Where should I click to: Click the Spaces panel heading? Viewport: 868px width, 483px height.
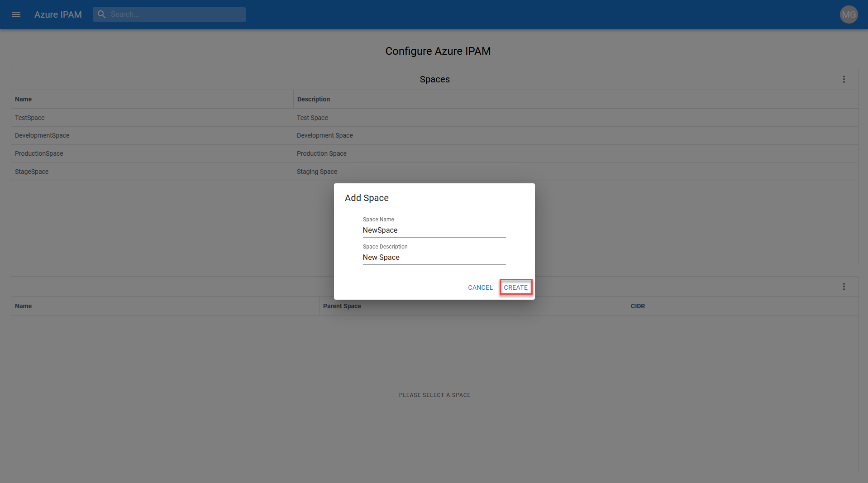434,79
